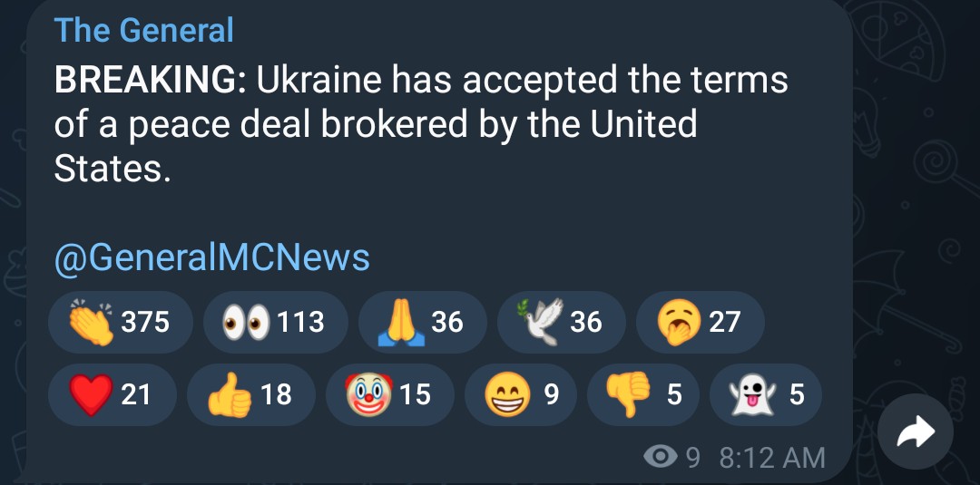Tap the BREAKING message text

tap(421, 123)
